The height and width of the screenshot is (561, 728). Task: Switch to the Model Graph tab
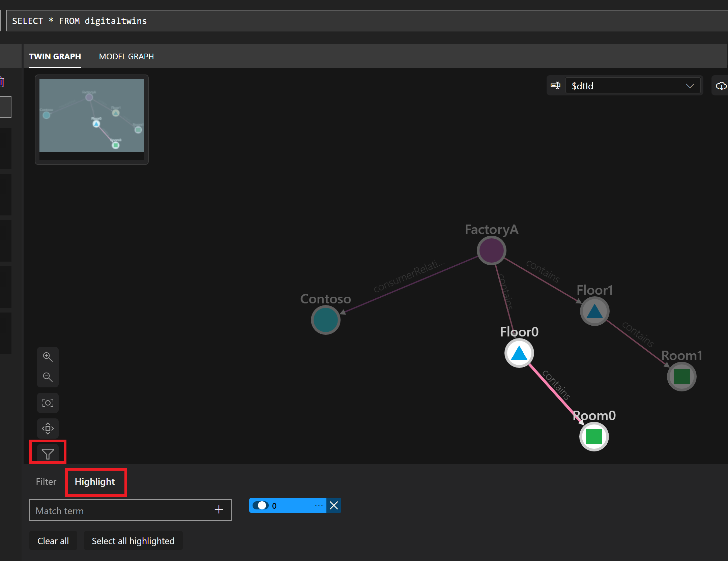[126, 56]
